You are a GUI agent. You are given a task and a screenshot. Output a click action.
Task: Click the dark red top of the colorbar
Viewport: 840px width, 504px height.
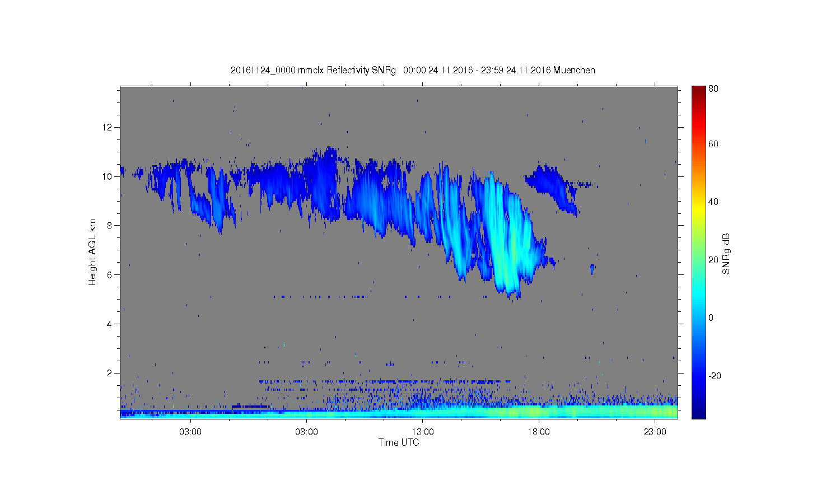click(698, 91)
